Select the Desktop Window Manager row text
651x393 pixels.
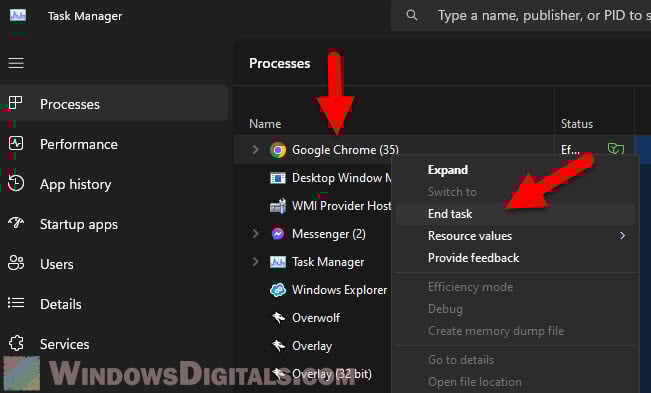click(x=342, y=178)
